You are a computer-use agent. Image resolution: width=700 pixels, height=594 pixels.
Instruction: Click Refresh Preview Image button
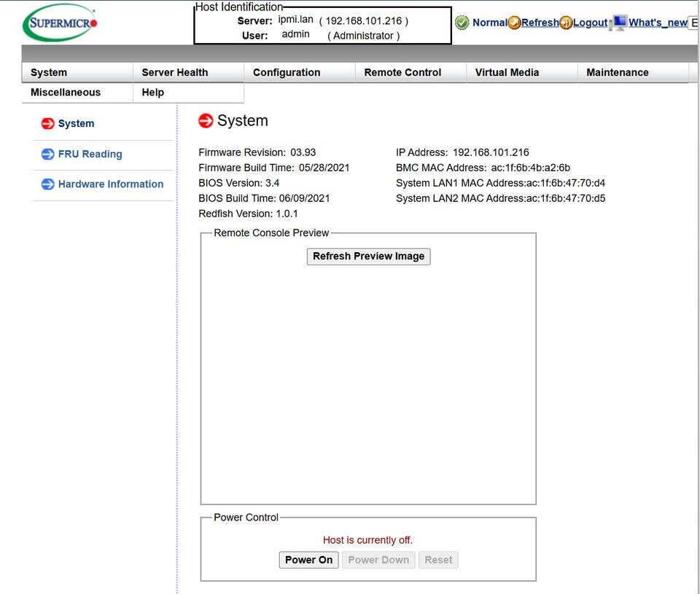pyautogui.click(x=369, y=256)
